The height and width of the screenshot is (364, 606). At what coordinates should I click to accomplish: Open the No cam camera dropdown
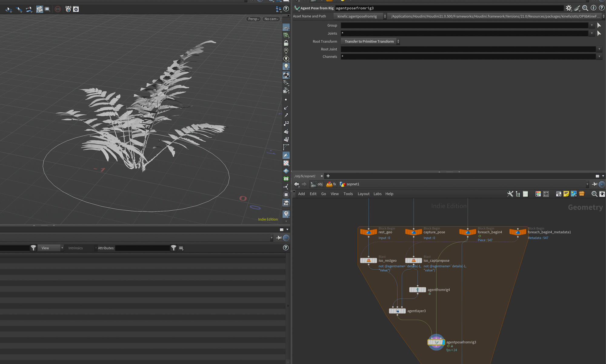coord(271,19)
